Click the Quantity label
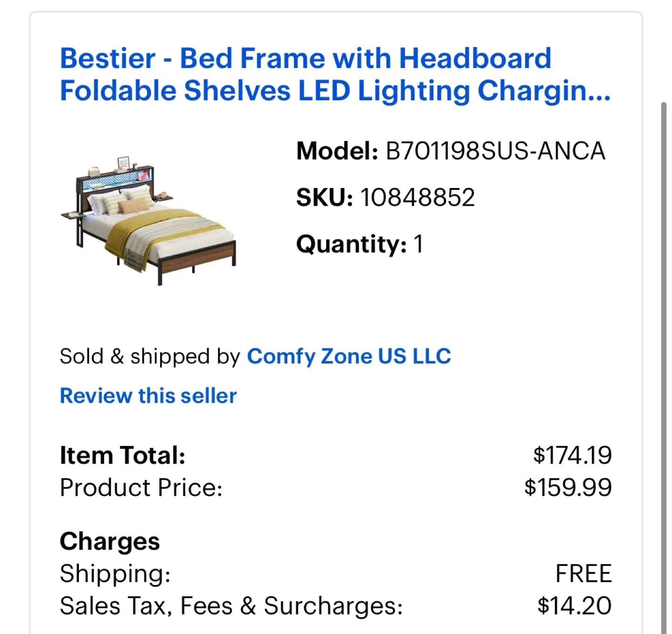Image resolution: width=672 pixels, height=634 pixels. tap(351, 244)
